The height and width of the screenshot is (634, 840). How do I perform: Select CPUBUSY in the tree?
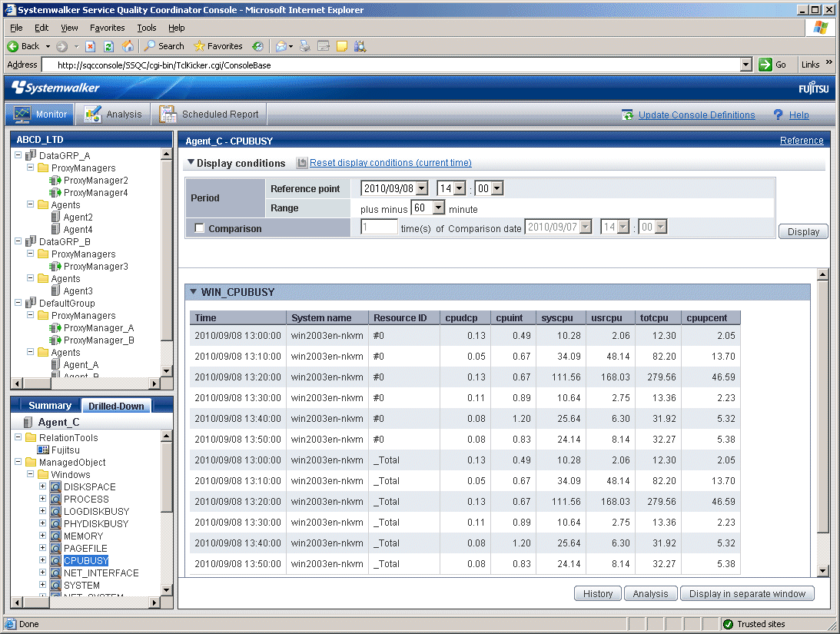point(86,561)
